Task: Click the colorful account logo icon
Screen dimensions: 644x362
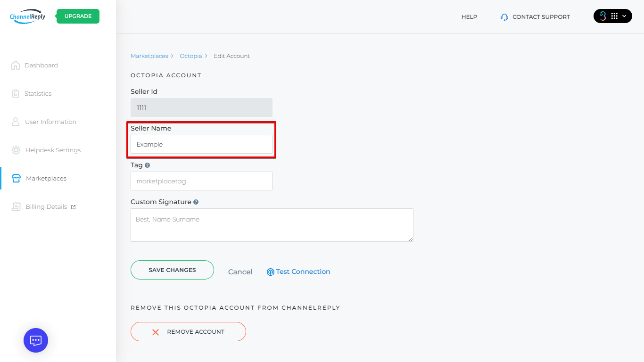Action: (603, 16)
